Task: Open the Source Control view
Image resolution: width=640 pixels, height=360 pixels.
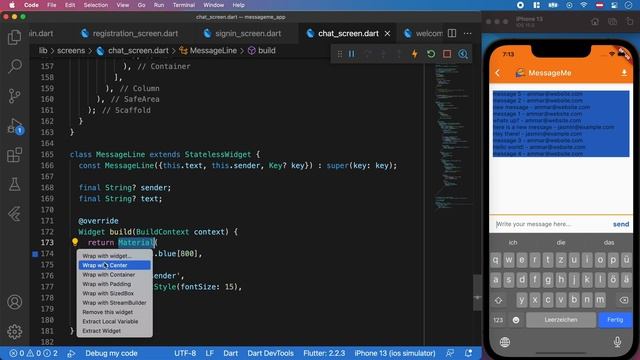Action: [x=15, y=96]
